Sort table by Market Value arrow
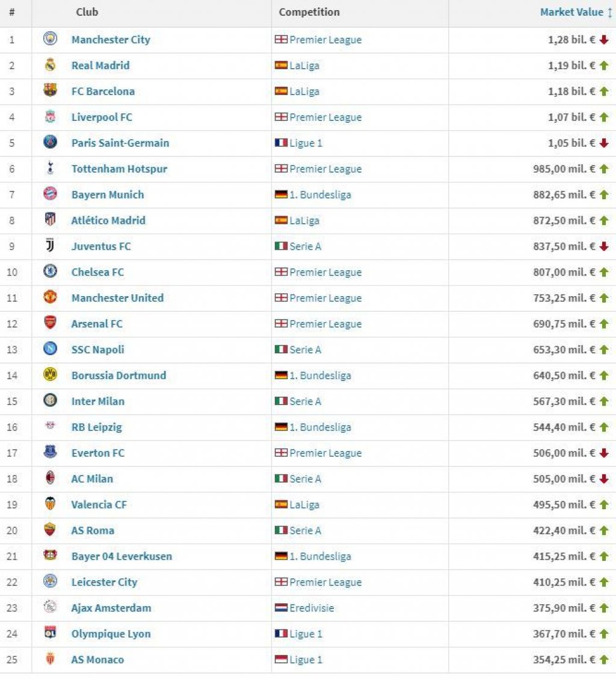Image resolution: width=616 pixels, height=679 pixels. (609, 12)
